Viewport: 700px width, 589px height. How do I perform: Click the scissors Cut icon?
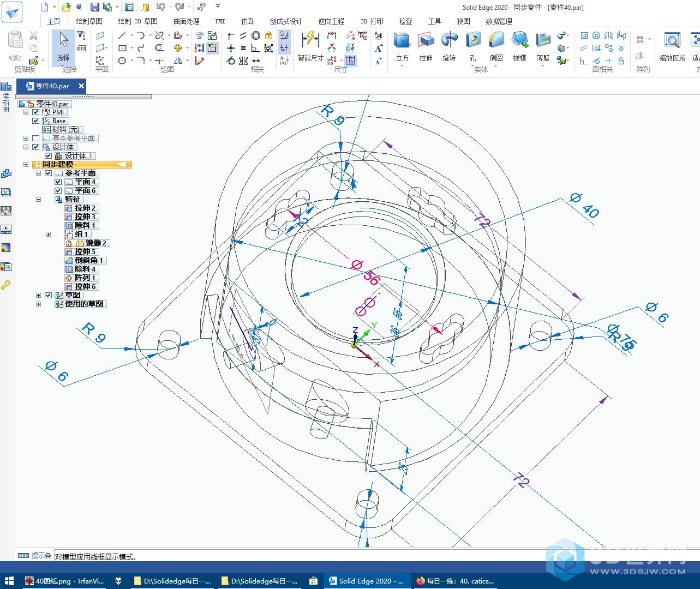(33, 35)
